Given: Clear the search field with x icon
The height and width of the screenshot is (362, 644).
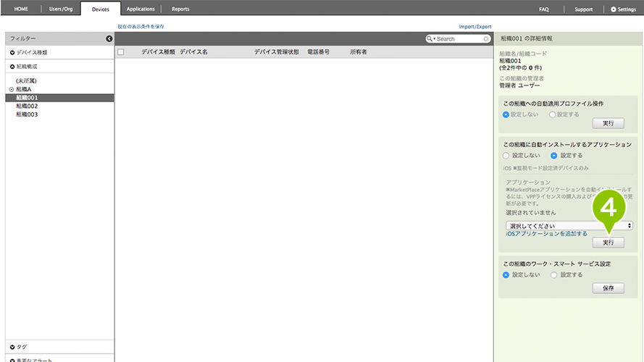Looking at the screenshot, I should coord(486,38).
